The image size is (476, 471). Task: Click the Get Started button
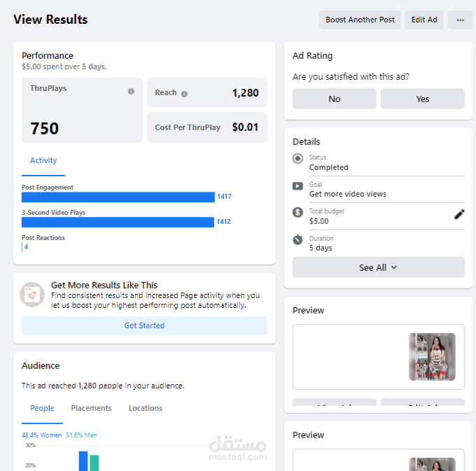[x=144, y=325]
